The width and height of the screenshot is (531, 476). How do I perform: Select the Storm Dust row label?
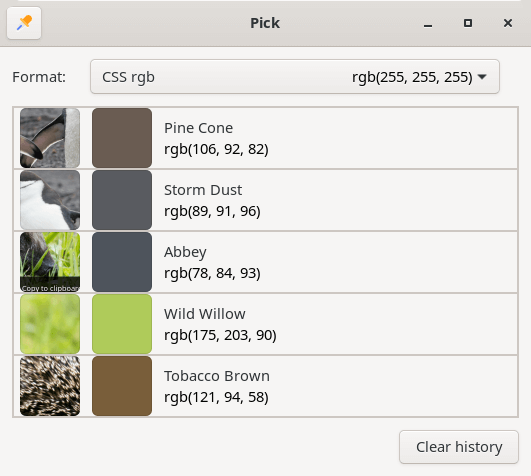coord(203,190)
